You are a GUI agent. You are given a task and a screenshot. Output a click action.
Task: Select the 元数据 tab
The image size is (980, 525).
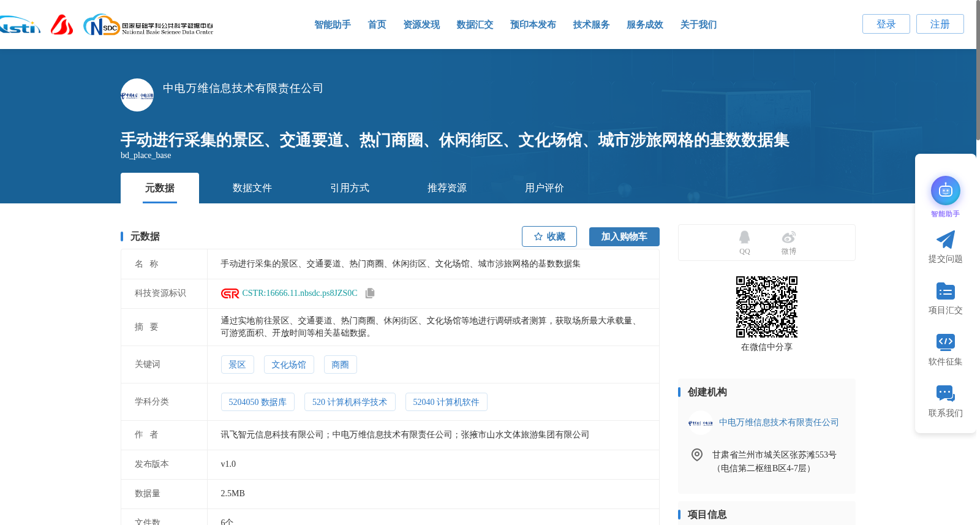click(x=160, y=188)
